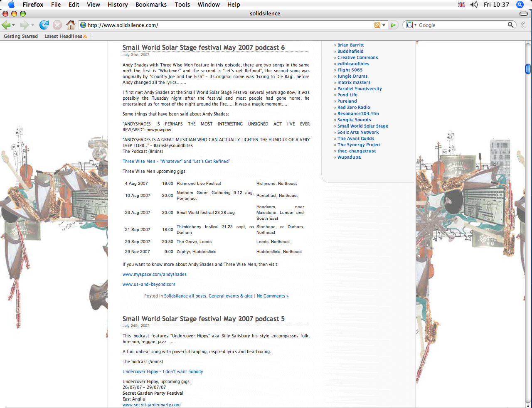Open the www.myspace.com/andyshades link
This screenshot has width=532, height=408.
(x=154, y=274)
